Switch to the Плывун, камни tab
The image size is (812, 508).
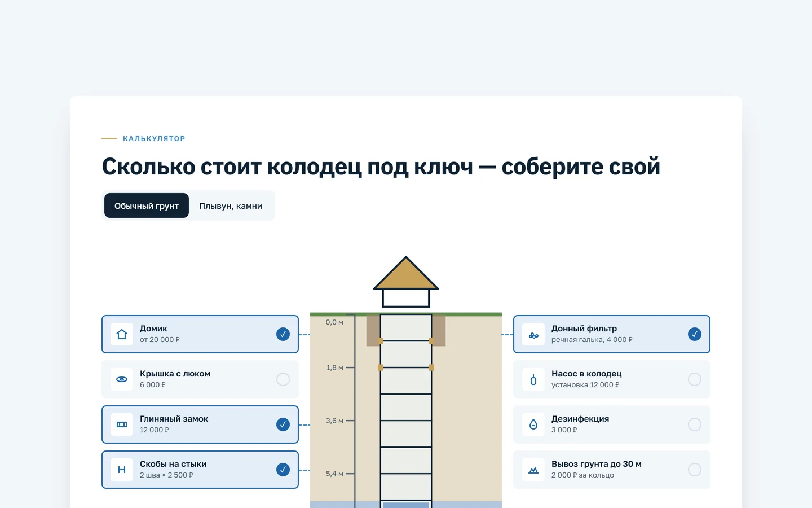231,205
